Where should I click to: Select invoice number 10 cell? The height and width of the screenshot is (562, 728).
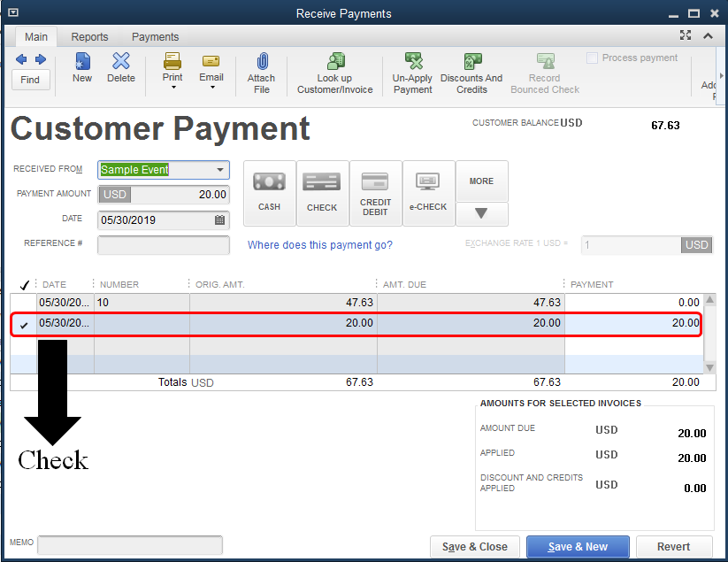pyautogui.click(x=142, y=303)
